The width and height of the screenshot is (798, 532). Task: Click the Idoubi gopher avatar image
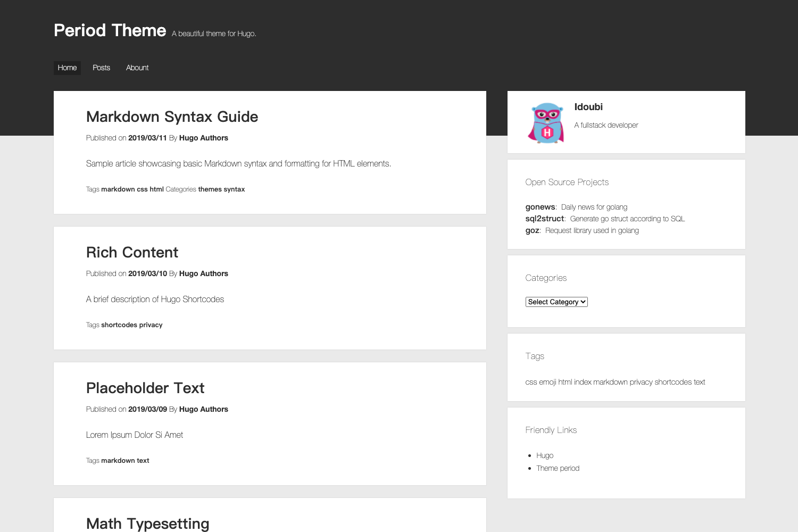coord(546,123)
